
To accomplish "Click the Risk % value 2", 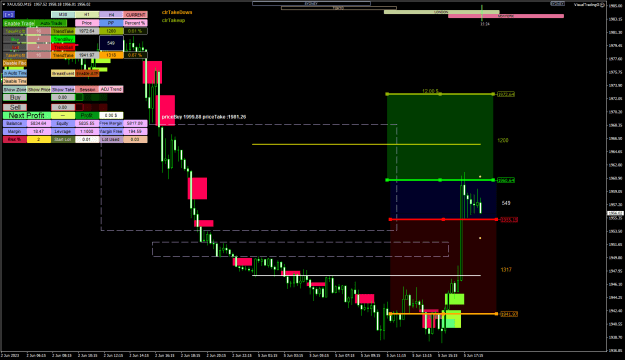I will [39, 140].
